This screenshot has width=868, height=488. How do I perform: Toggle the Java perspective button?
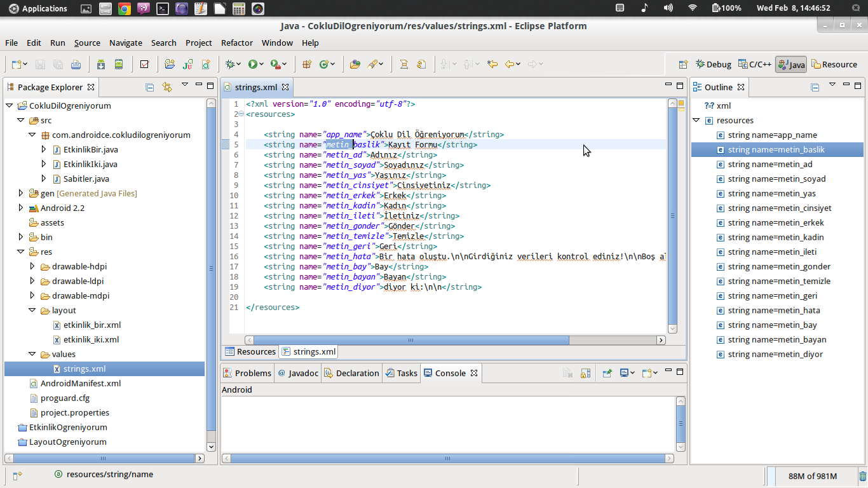791,64
